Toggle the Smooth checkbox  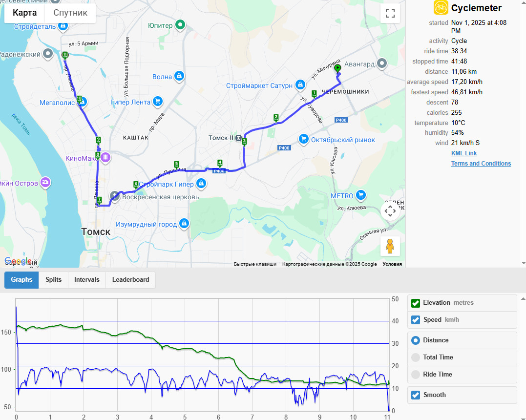click(x=415, y=395)
